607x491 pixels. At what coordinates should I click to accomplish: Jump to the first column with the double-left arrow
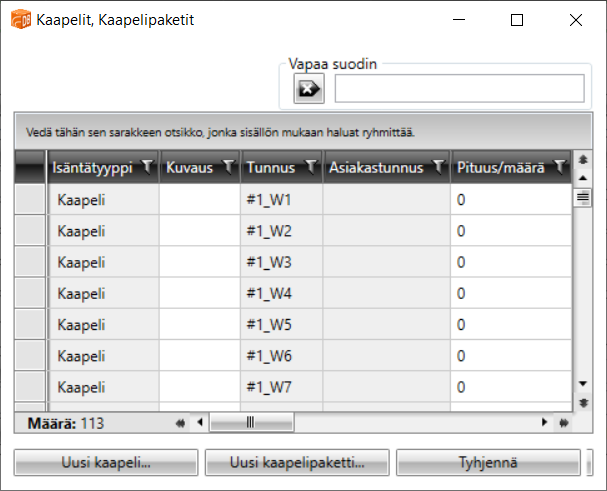(181, 422)
